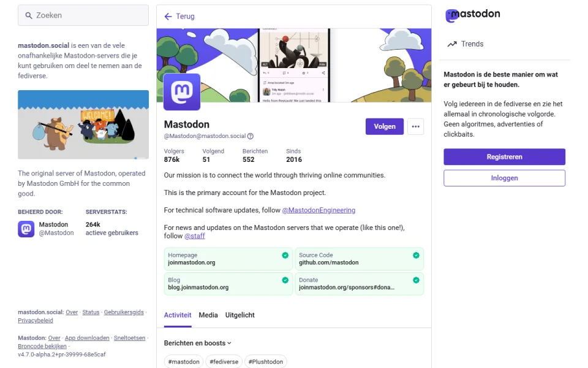
Task: Switch to the Media tab
Action: pos(208,315)
